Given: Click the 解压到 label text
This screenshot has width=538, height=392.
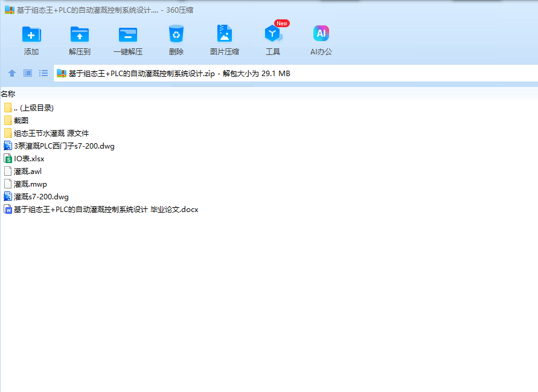Looking at the screenshot, I should [80, 52].
